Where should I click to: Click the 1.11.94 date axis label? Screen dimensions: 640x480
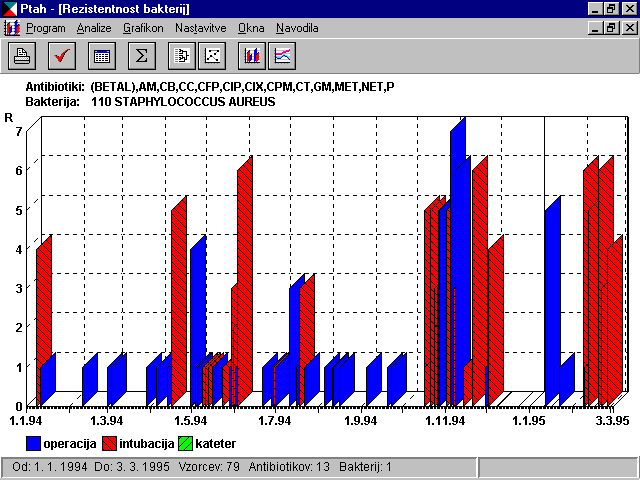[445, 420]
